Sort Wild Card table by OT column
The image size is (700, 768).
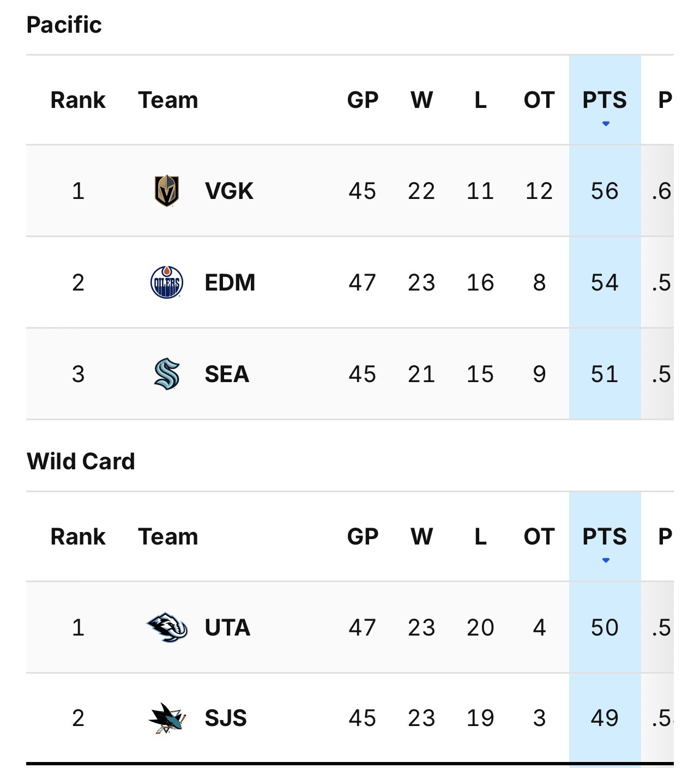tap(539, 537)
